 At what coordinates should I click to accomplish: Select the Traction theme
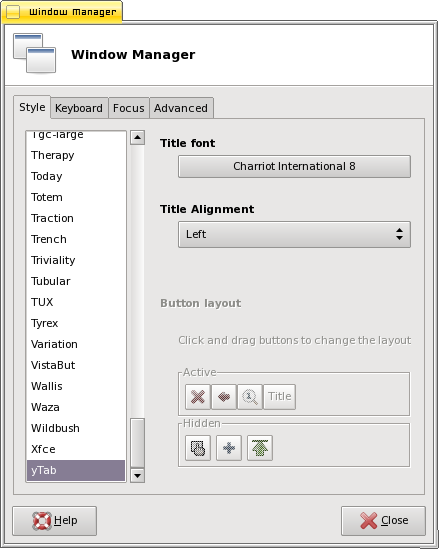click(x=76, y=218)
